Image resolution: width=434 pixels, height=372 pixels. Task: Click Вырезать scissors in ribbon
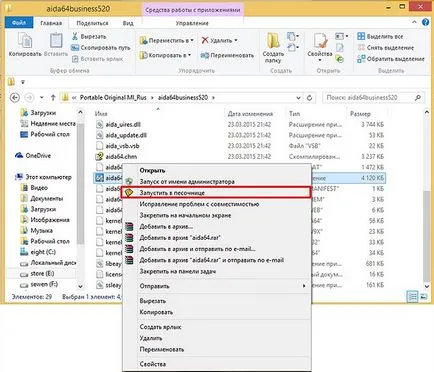click(x=89, y=36)
